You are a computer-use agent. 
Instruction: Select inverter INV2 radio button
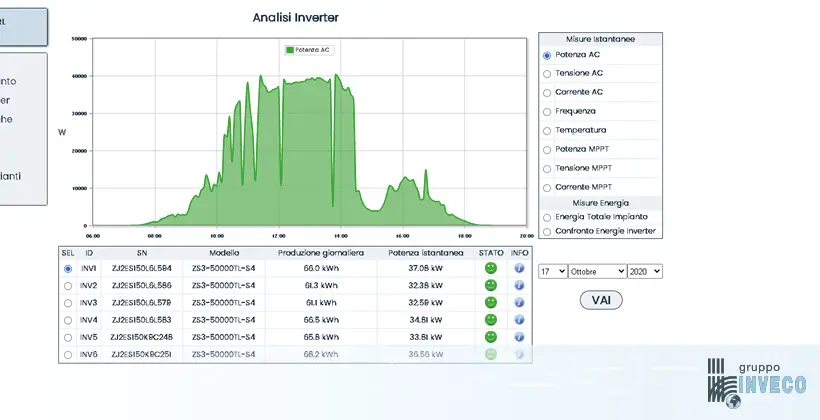click(x=68, y=286)
